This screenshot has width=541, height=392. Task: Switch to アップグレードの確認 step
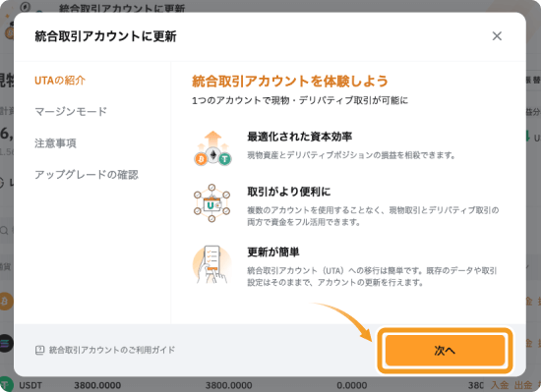tap(87, 175)
